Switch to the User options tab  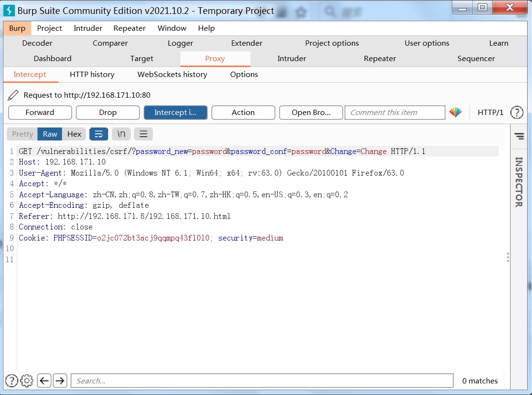tap(427, 43)
